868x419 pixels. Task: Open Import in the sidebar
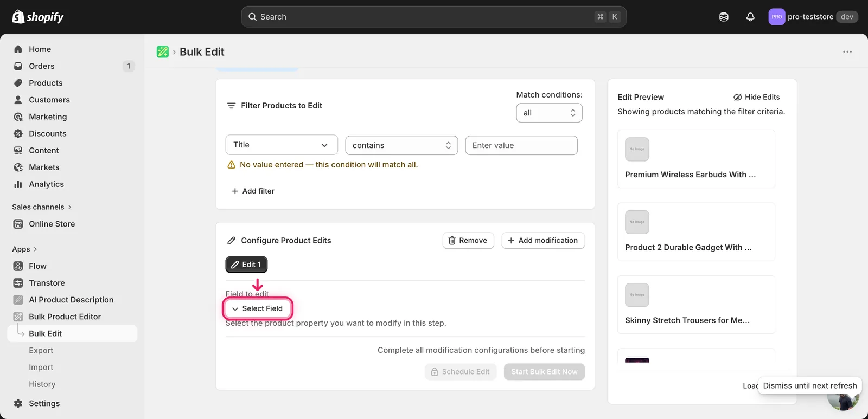tap(41, 368)
